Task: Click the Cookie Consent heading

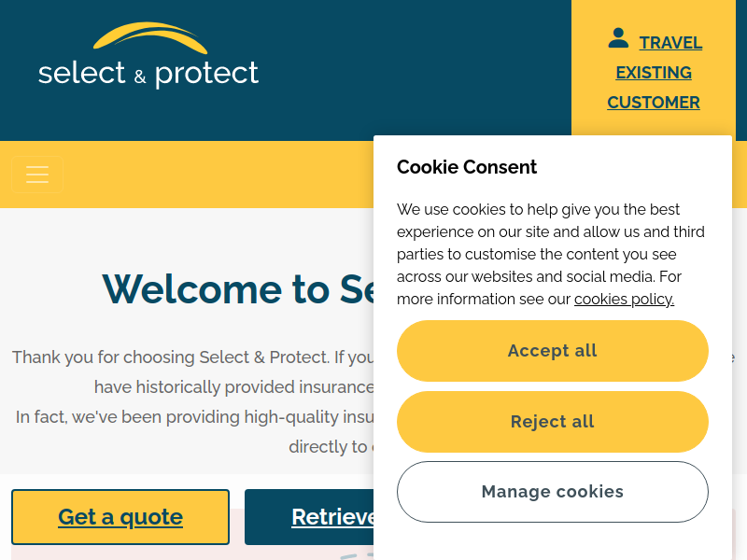Action: click(x=466, y=167)
